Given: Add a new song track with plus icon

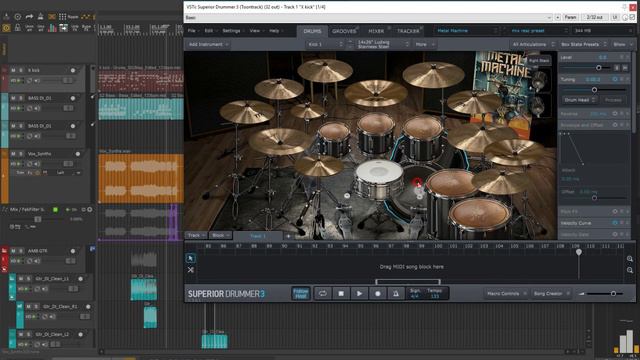Looking at the screenshot, I should [x=288, y=236].
